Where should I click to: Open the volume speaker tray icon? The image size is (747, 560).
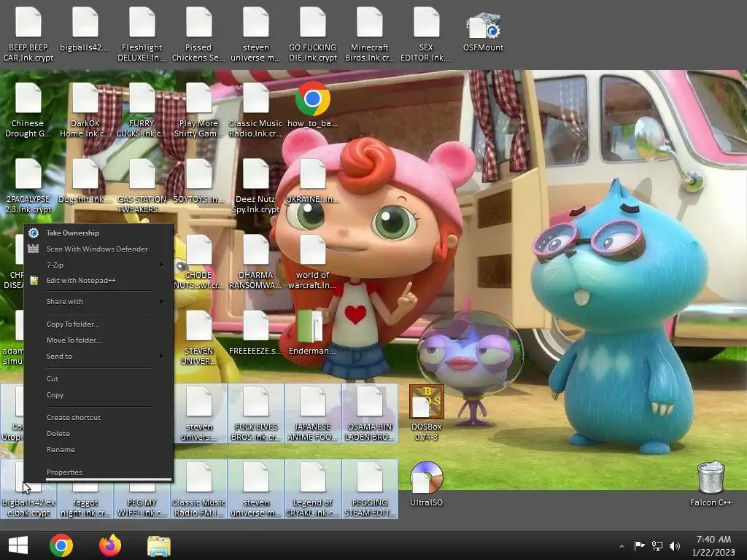point(675,545)
